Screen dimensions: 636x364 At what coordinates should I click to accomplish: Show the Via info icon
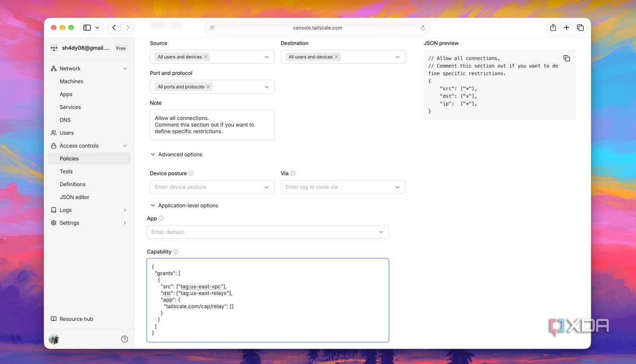[x=293, y=173]
